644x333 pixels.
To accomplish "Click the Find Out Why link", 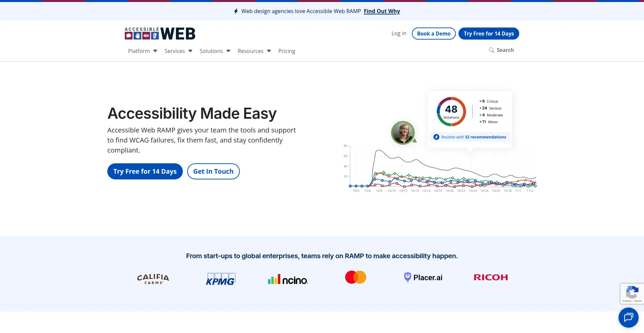I will pyautogui.click(x=382, y=11).
